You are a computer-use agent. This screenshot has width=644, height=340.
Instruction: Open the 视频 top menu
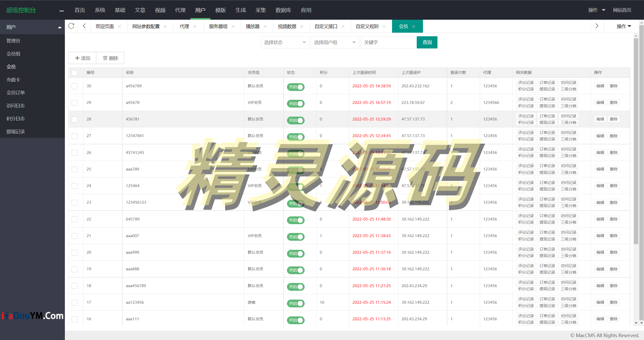pyautogui.click(x=160, y=10)
